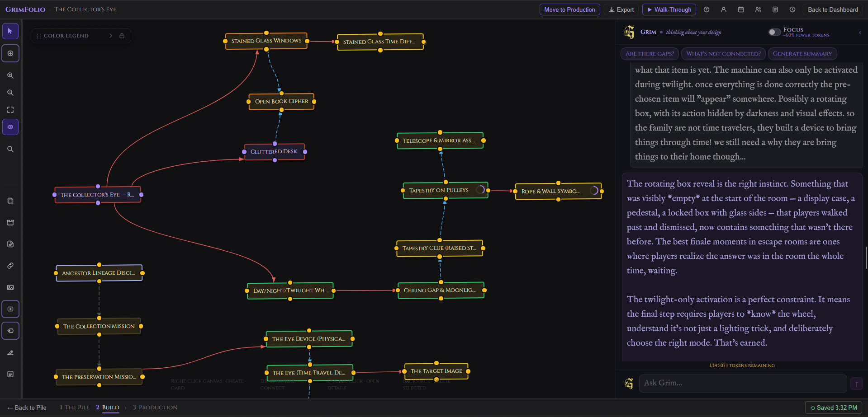Select the Day/Night/Twilight Wh node
868x417 pixels.
click(290, 290)
